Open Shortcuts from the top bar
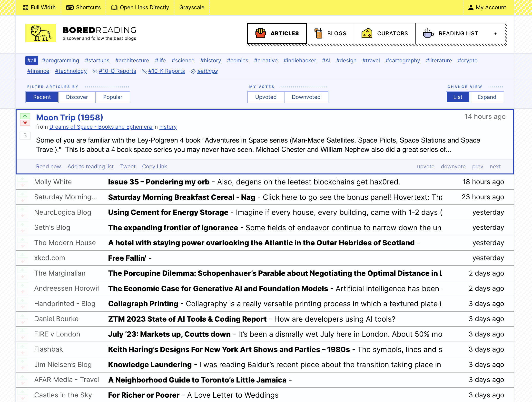Viewport: 532px width, 402px height. [83, 8]
